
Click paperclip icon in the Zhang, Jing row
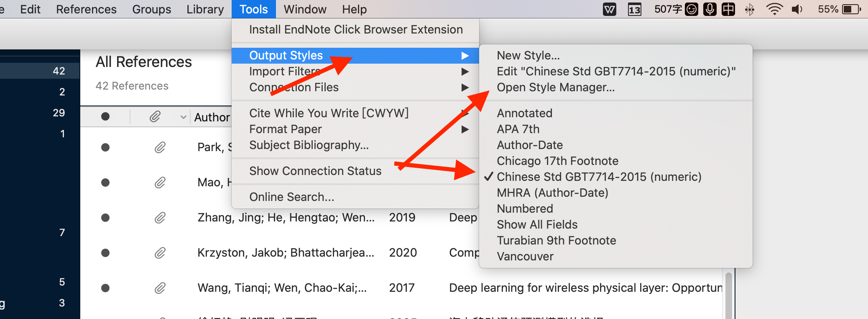[160, 218]
